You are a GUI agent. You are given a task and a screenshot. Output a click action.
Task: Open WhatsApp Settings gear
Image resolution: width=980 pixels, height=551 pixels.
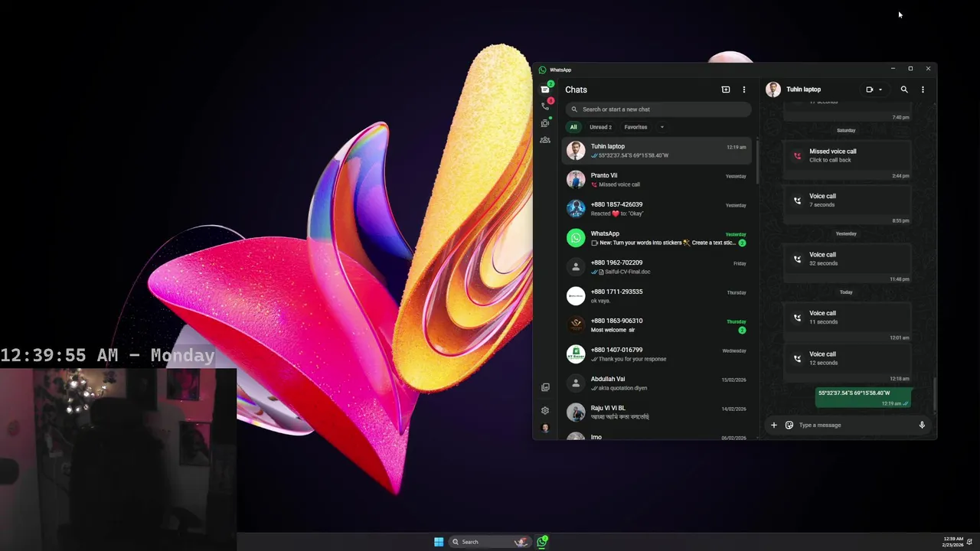pyautogui.click(x=545, y=410)
